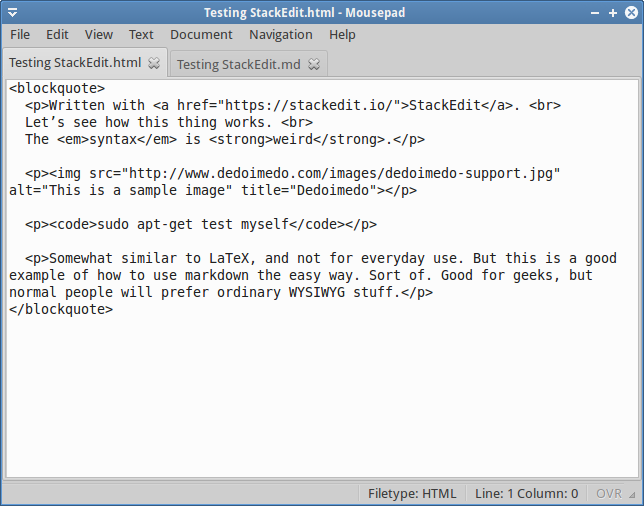Close the Testing StackEdit.md tab

tap(314, 64)
